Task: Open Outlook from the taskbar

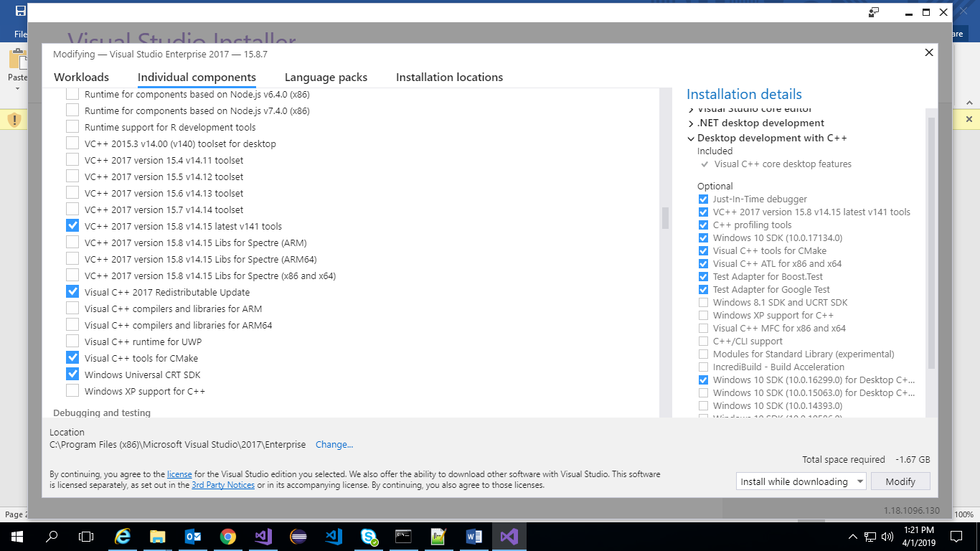Action: [x=193, y=536]
